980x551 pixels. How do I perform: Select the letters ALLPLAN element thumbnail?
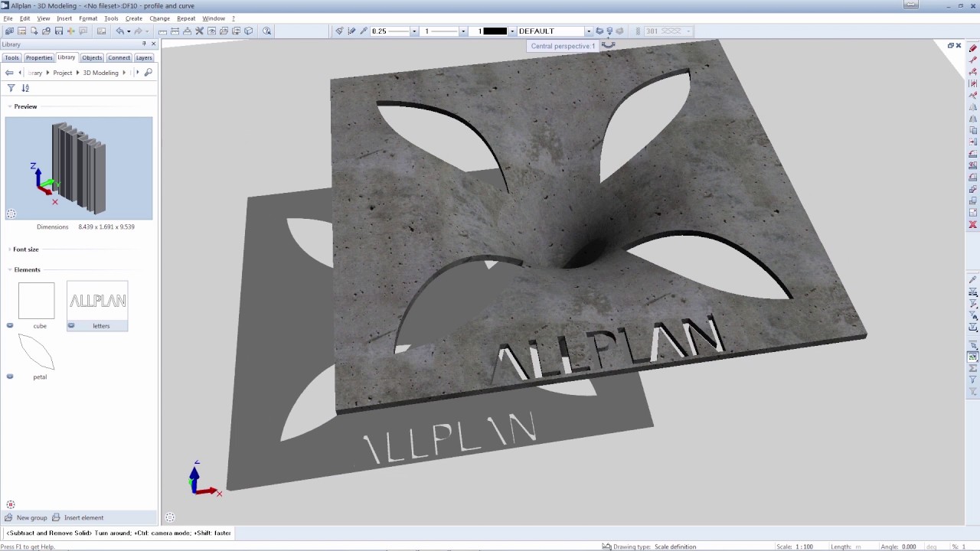point(97,301)
